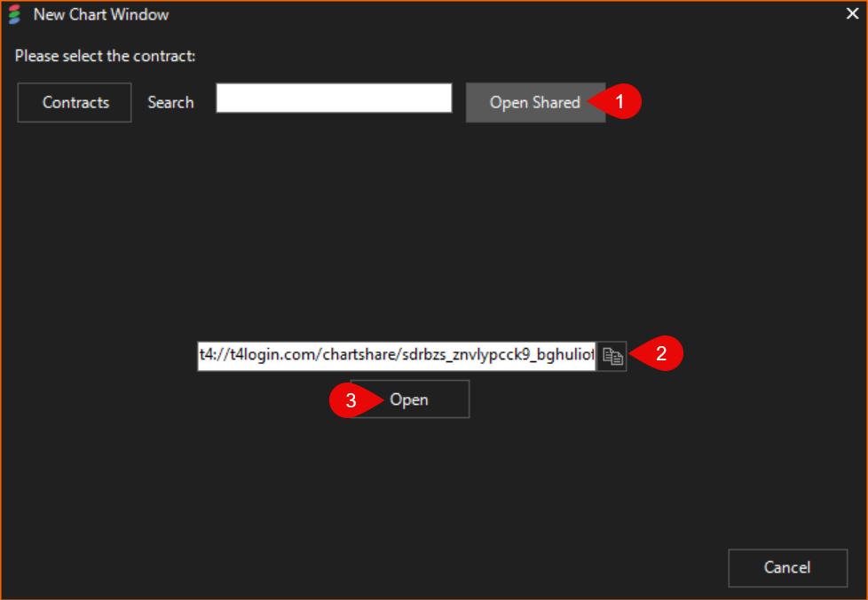Close the New Chart Window dialog
868x600 pixels.
coord(852,13)
